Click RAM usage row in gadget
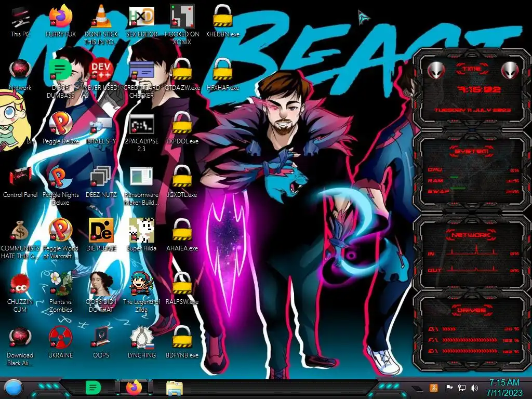Image resolution: width=532 pixels, height=399 pixels. pos(473,180)
